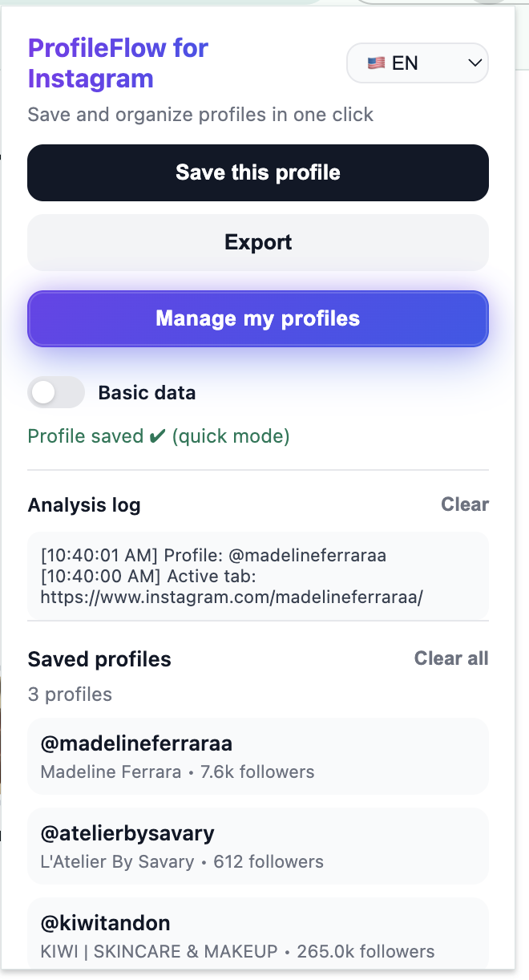This screenshot has width=529, height=980.
Task: Toggle the Basic data switch on
Action: tap(56, 392)
